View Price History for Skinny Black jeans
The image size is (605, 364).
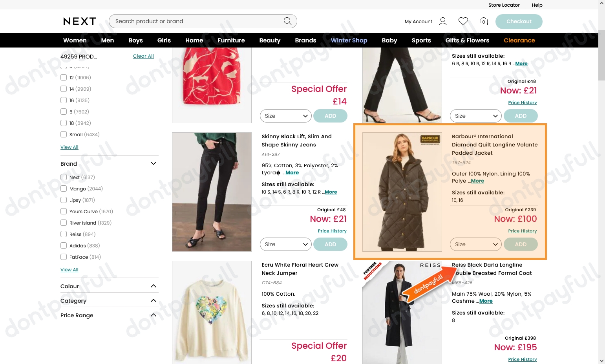332,231
